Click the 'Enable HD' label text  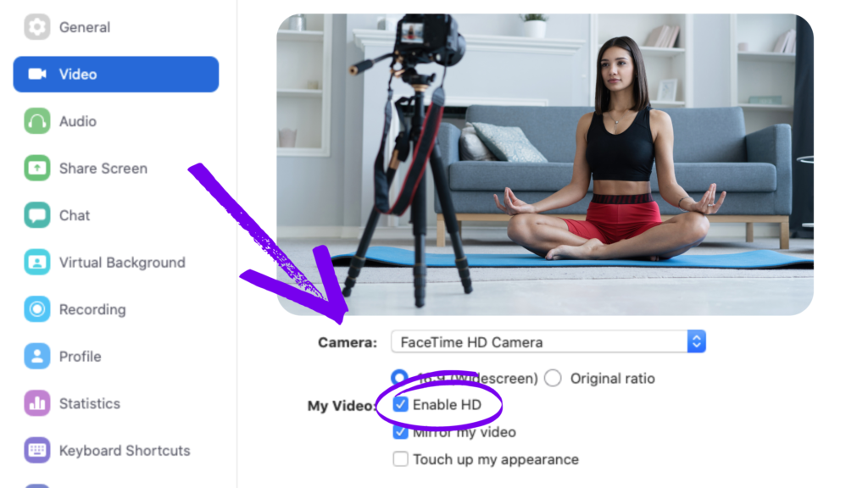pyautogui.click(x=447, y=405)
